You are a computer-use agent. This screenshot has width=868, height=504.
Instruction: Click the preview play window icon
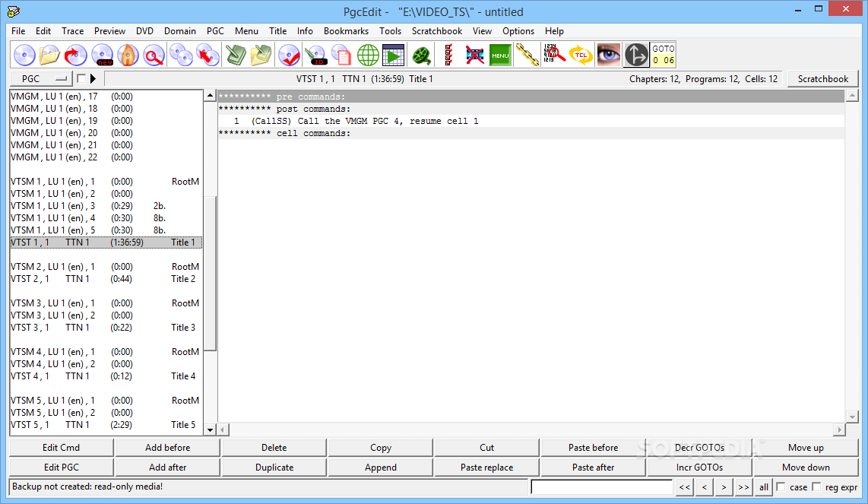point(394,55)
